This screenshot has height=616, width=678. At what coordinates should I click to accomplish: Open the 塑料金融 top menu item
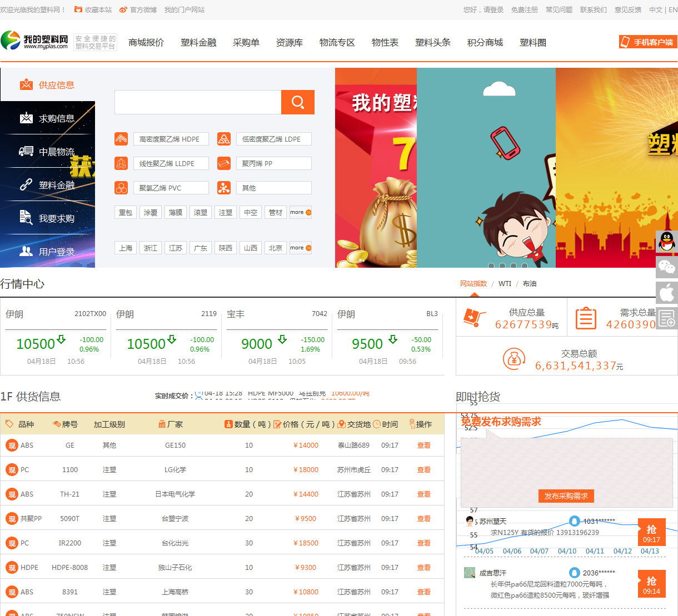pos(198,43)
